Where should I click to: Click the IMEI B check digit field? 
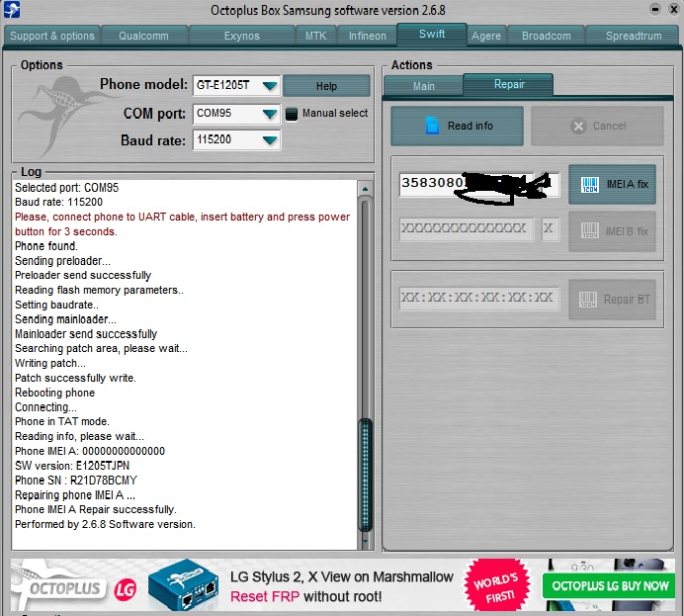[x=551, y=229]
